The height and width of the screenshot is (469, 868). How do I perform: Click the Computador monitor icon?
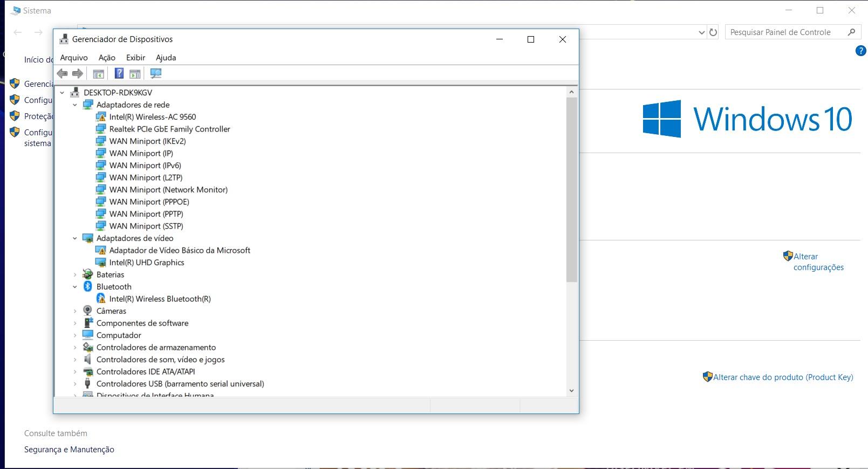(x=88, y=335)
